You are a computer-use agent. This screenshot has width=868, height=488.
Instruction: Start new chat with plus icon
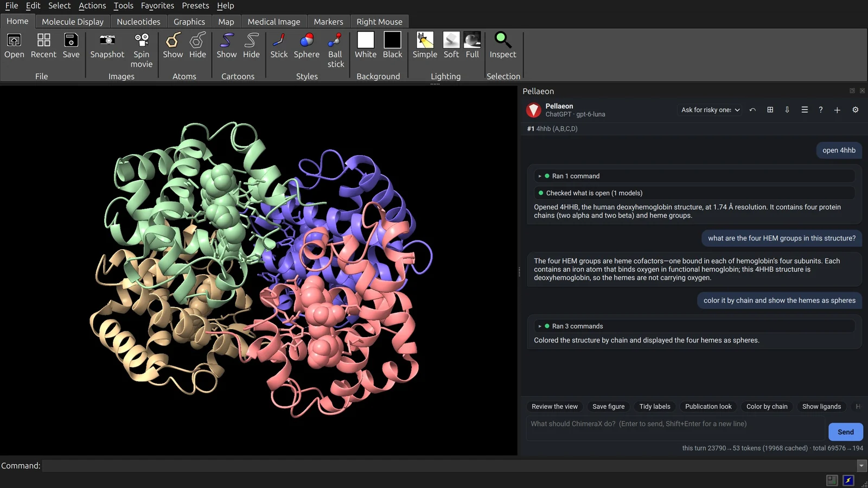pos(837,110)
